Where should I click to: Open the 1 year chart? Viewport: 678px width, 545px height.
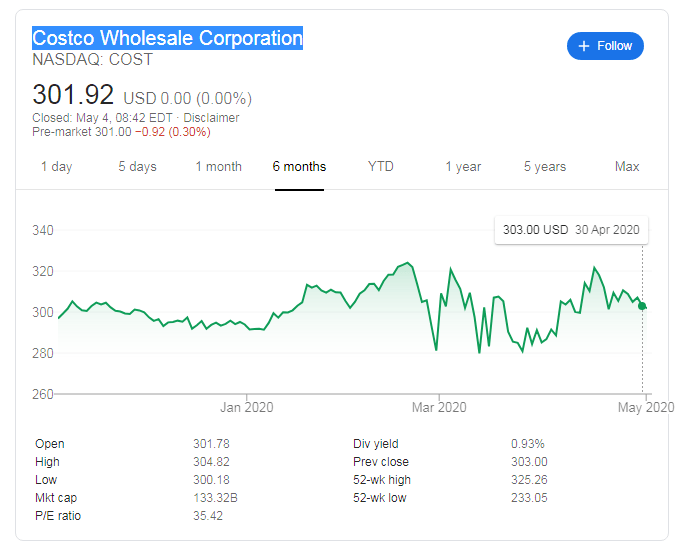click(463, 167)
